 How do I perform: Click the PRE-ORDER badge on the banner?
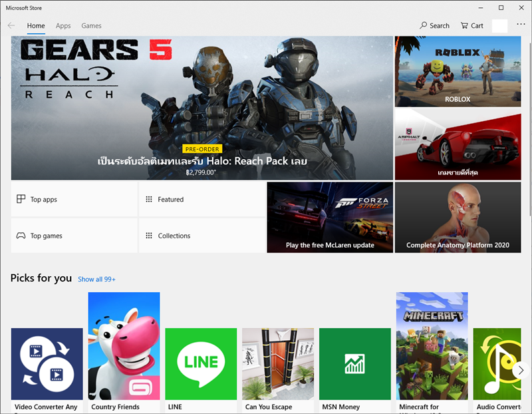[202, 149]
